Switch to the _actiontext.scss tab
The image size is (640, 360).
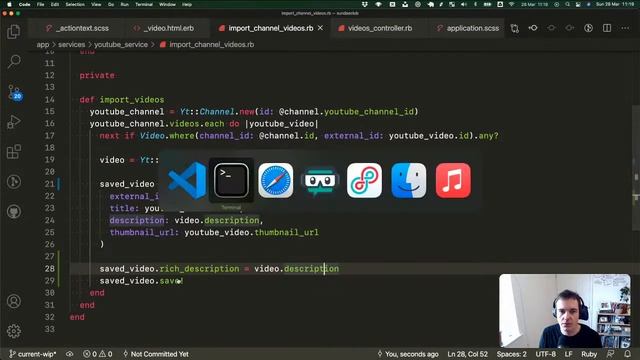pyautogui.click(x=78, y=28)
